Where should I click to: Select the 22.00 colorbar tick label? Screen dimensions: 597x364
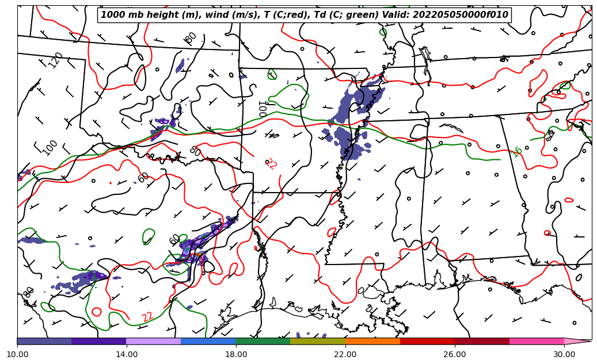pos(345,354)
